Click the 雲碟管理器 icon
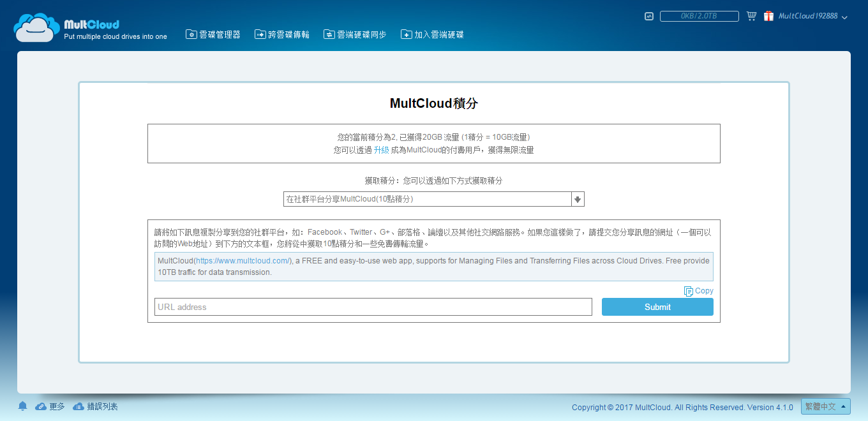 coord(191,34)
